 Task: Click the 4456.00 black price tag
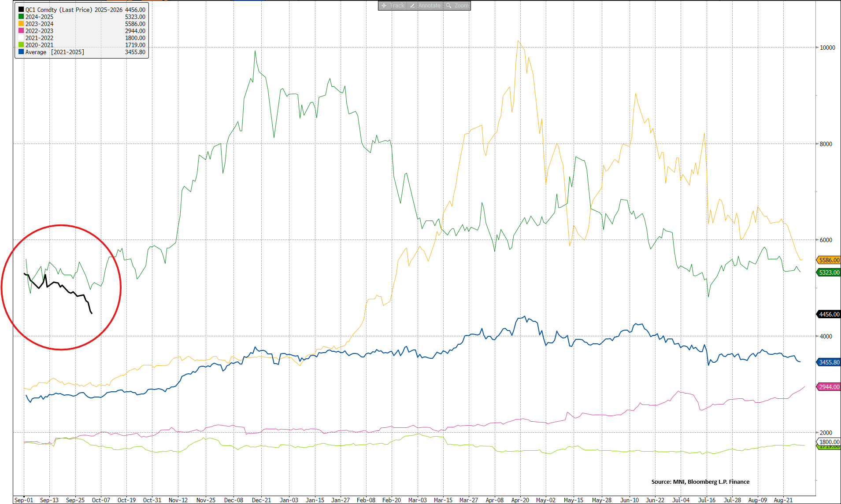[829, 314]
